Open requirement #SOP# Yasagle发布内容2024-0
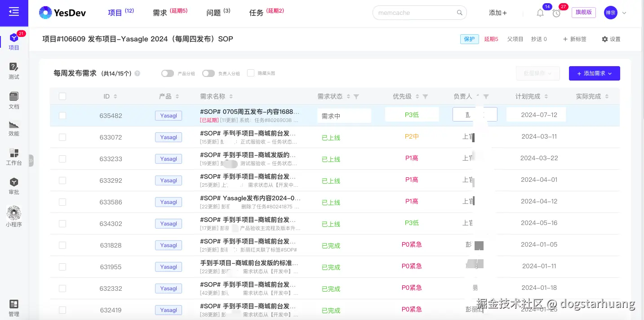 click(250, 198)
